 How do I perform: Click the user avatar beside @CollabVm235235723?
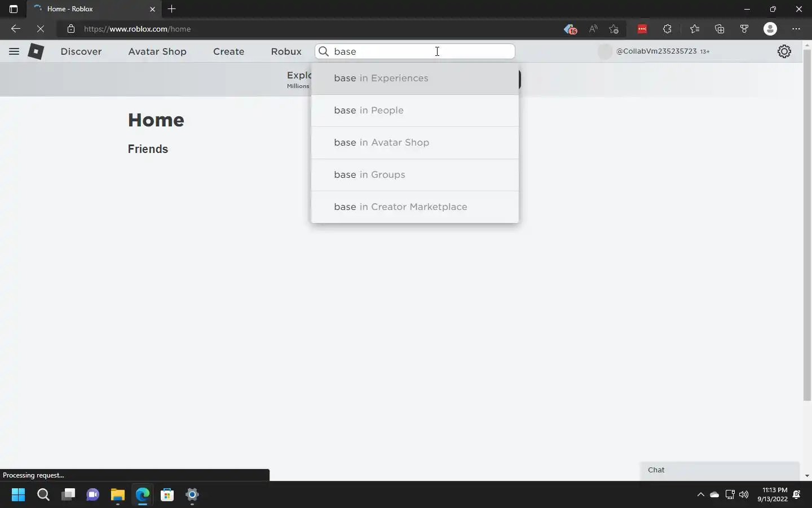605,51
